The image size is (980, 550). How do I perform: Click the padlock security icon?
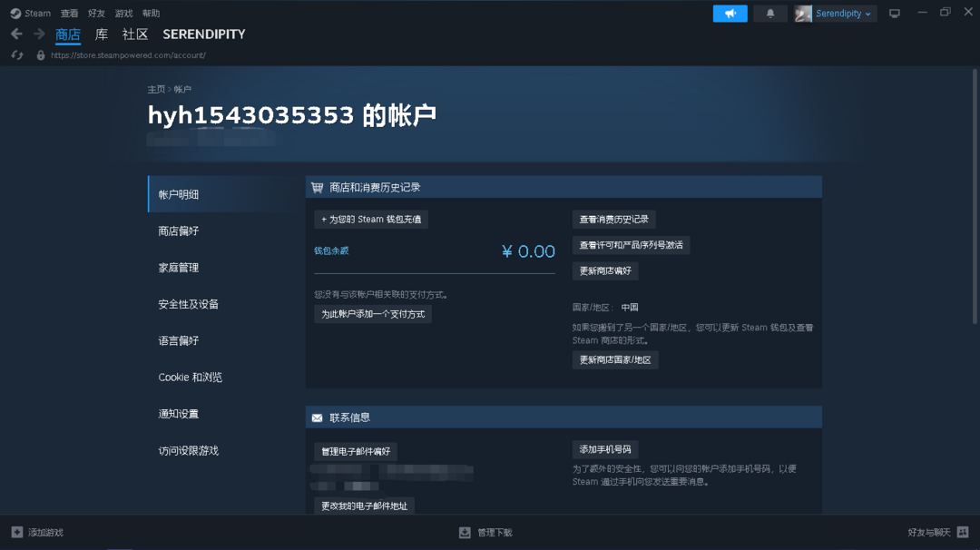tap(41, 55)
